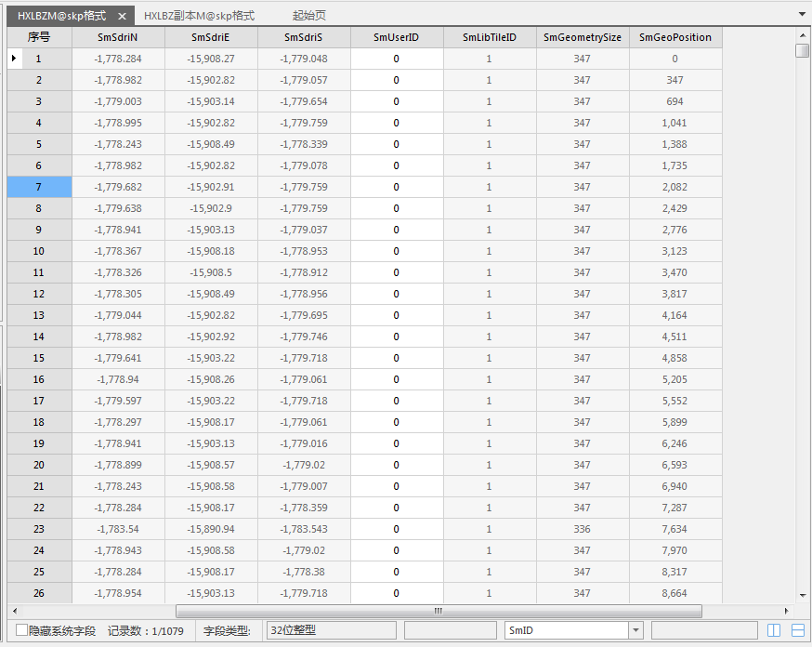Open the SmID field dropdown
The height and width of the screenshot is (647, 812).
(635, 630)
